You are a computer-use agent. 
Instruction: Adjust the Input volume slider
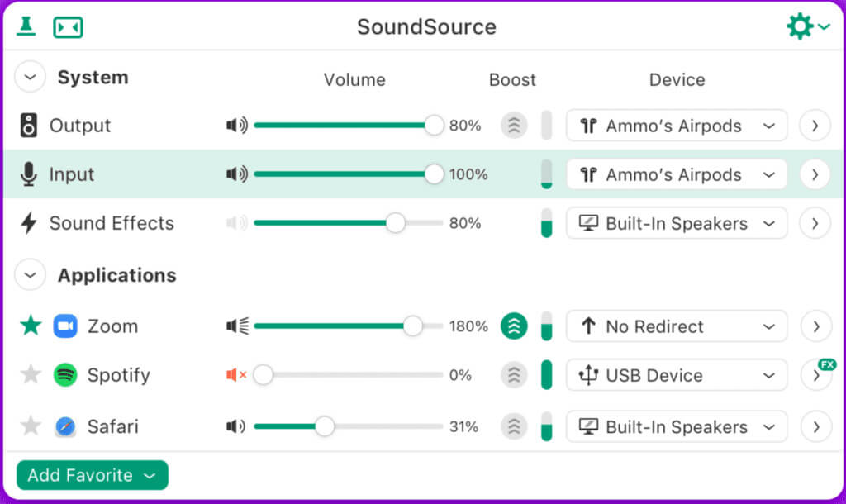[x=349, y=174]
